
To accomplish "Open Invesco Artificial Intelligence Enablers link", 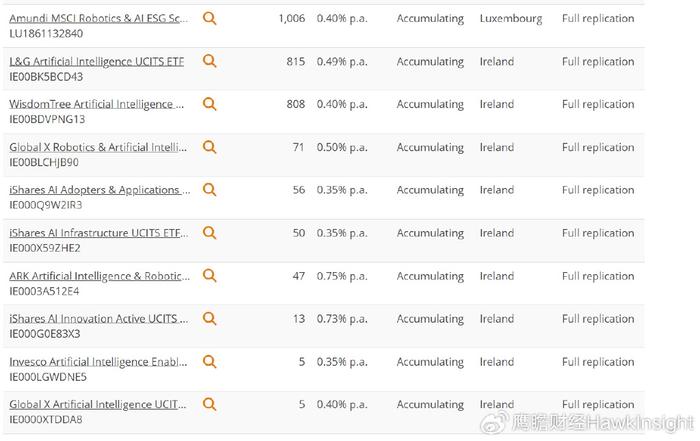I will tap(98, 362).
